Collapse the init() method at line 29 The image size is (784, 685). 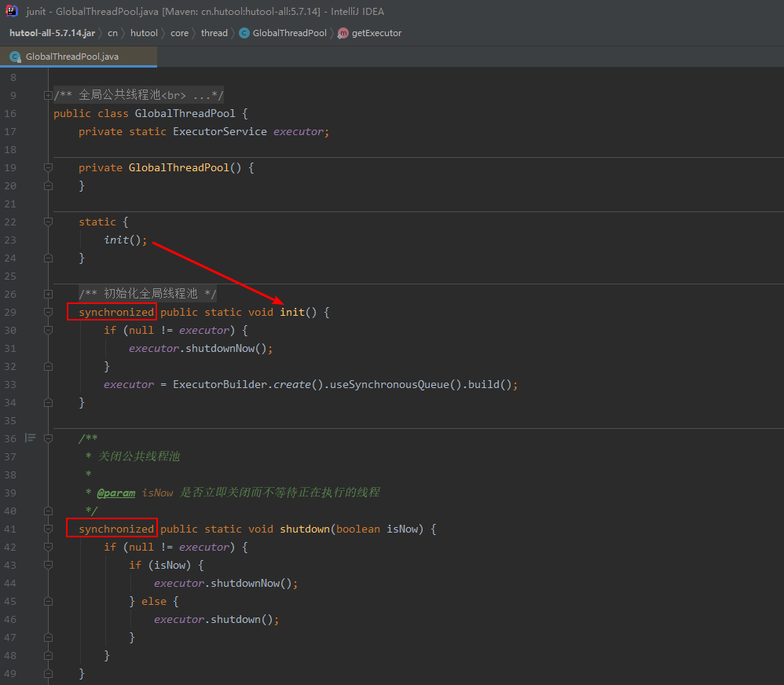coord(48,312)
